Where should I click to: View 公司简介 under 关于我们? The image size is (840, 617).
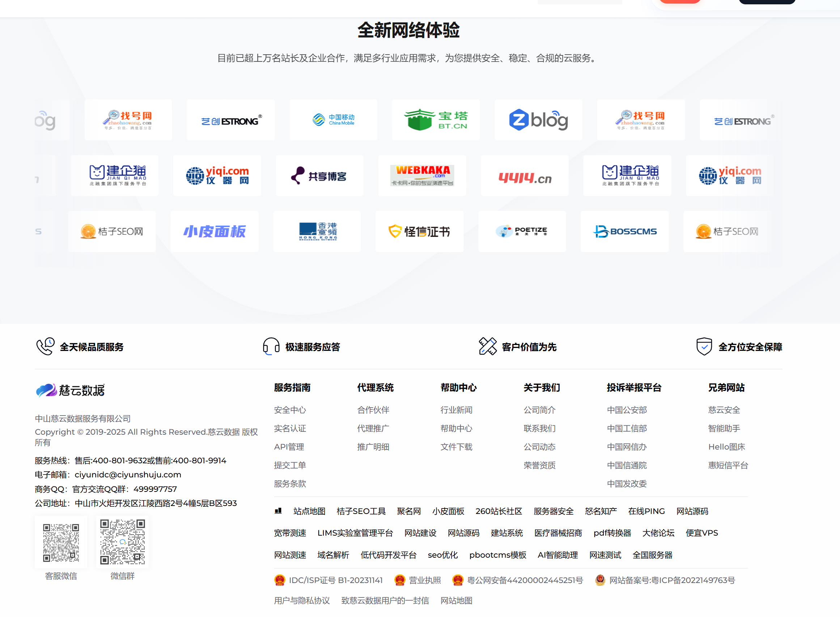point(540,410)
